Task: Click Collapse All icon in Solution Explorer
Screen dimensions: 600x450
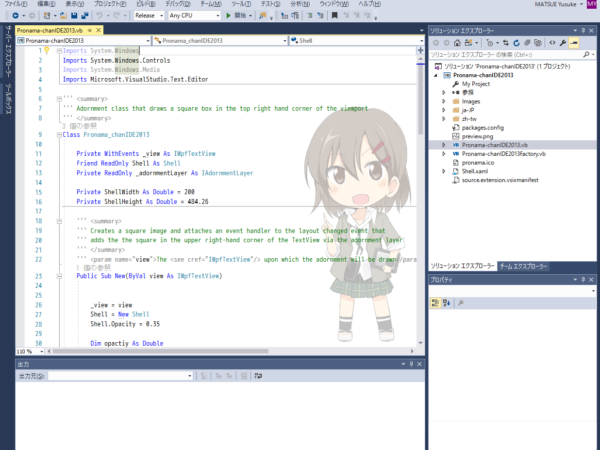Action: (527, 43)
